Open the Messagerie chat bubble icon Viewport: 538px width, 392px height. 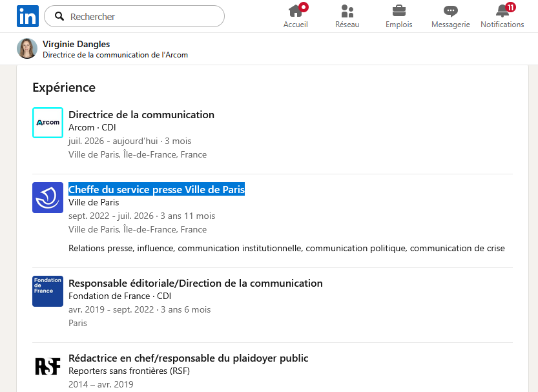tap(451, 11)
